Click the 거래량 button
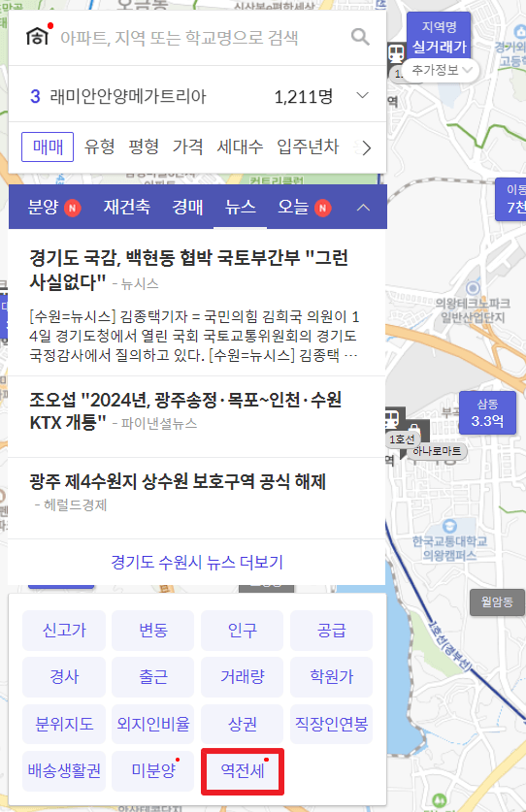Screen dimensions: 526x812 click(242, 676)
